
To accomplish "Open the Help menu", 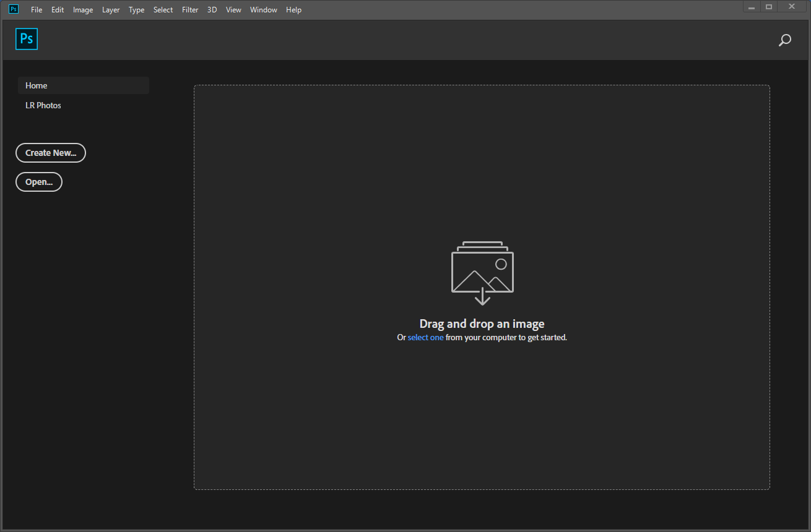I will [293, 9].
